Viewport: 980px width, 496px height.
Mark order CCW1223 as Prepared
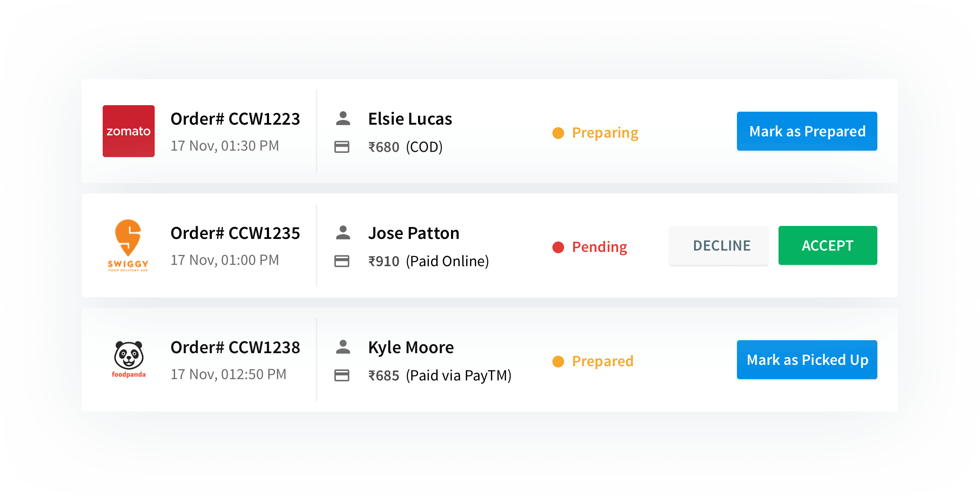point(807,131)
